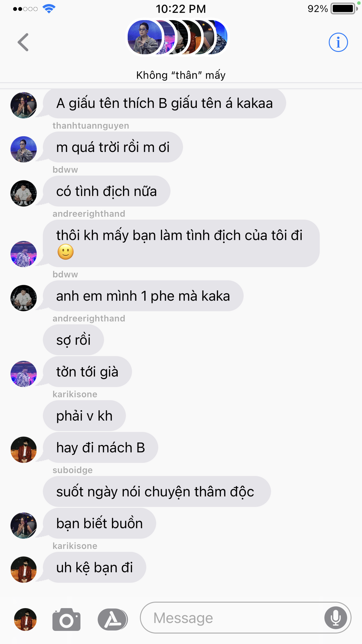Tap avatar next to "có tình địch nữa"
This screenshot has height=644, width=362.
point(23,193)
